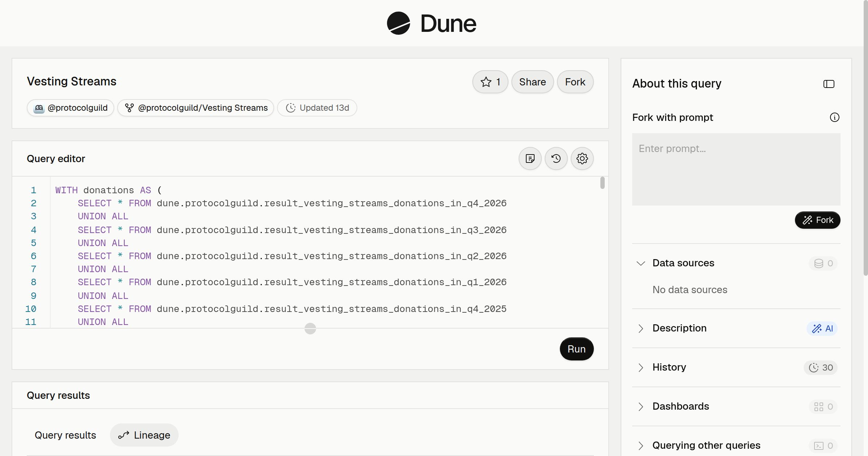Click the No data sources text
868x456 pixels.
click(x=690, y=290)
